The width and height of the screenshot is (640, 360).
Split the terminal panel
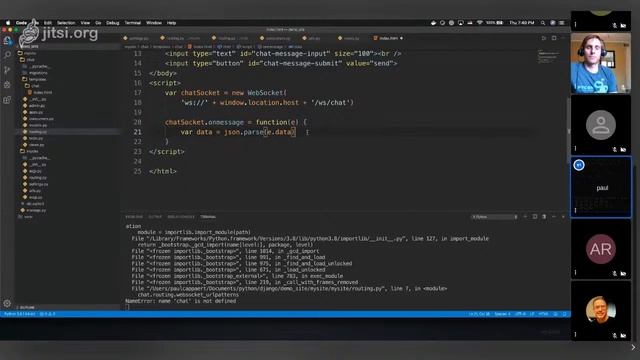pos(535,217)
